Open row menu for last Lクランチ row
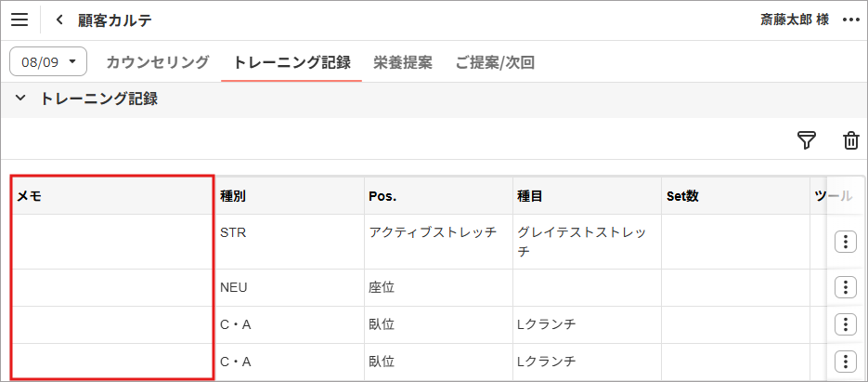 845,361
